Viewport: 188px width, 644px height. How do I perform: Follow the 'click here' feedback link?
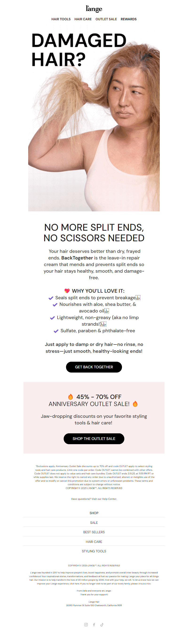coord(74,583)
